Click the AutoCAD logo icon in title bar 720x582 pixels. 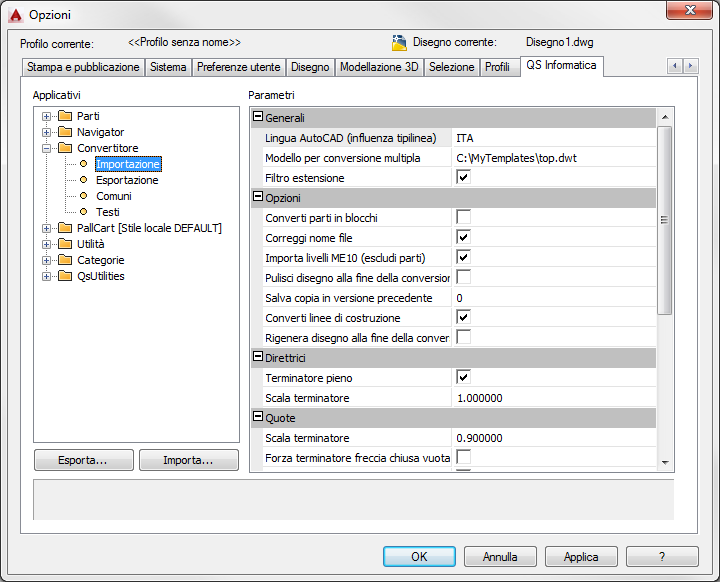click(x=16, y=15)
